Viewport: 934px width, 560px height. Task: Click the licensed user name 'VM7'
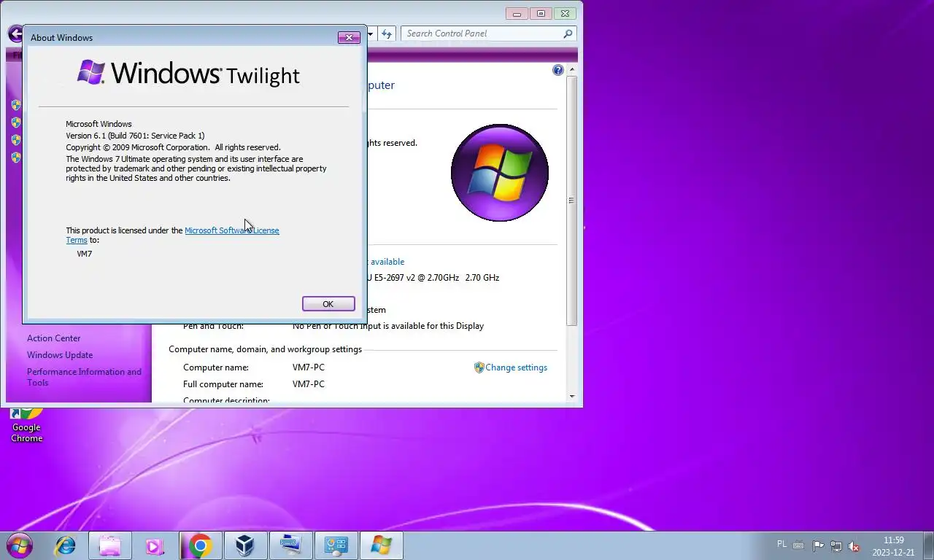[85, 254]
